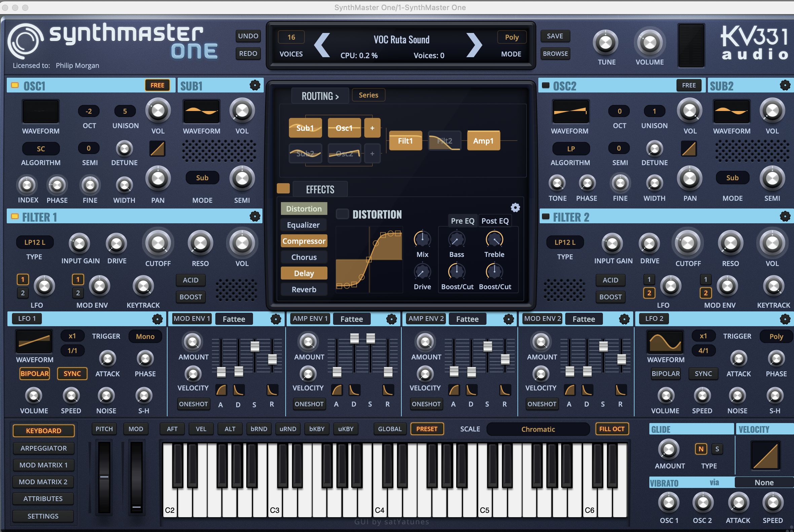The height and width of the screenshot is (532, 794).
Task: Go to the previous preset with the left arrow
Action: [322, 45]
